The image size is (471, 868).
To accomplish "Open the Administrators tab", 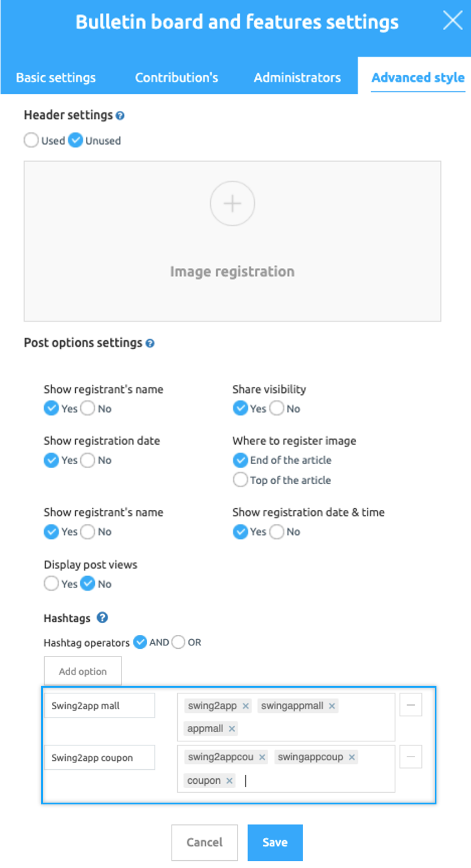I will [x=297, y=78].
